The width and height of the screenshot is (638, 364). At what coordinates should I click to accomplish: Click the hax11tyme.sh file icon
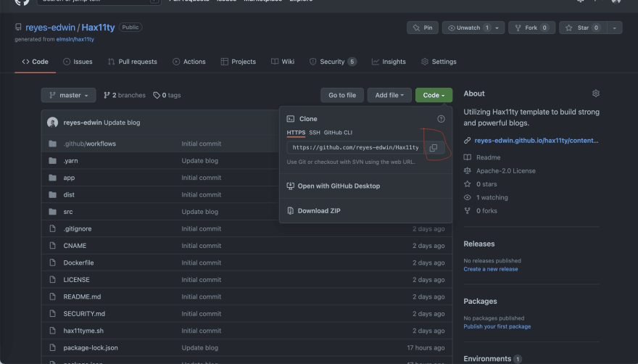pyautogui.click(x=52, y=331)
